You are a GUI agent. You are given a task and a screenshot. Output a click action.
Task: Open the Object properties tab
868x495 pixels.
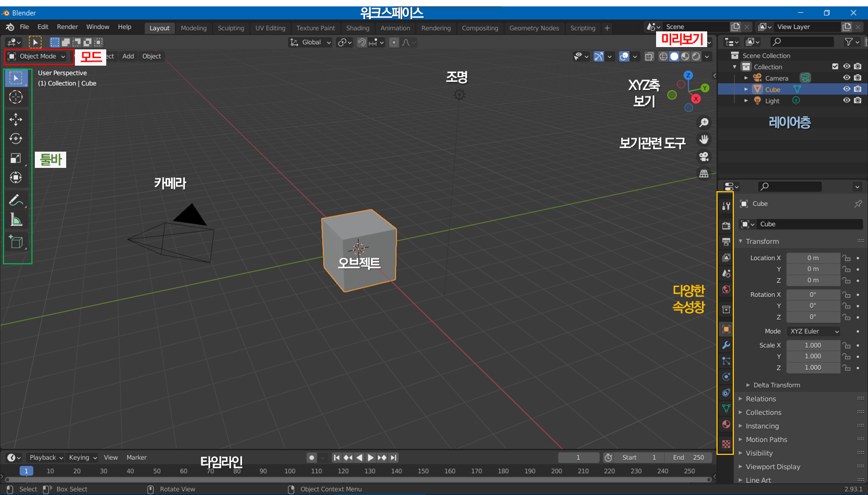pos(726,329)
